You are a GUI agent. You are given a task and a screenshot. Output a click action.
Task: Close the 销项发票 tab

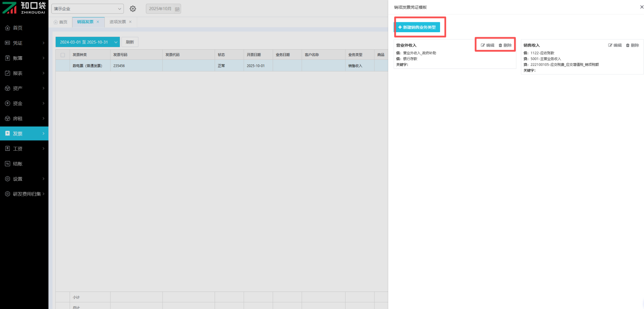pos(98,22)
